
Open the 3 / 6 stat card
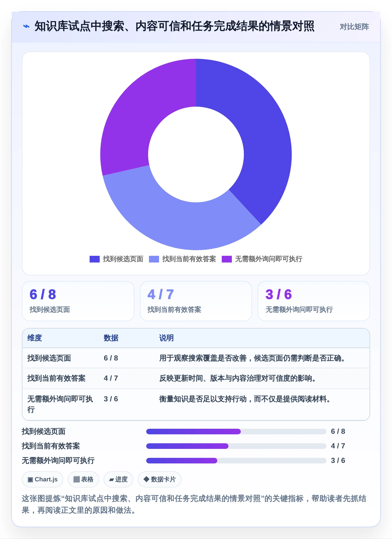click(314, 301)
